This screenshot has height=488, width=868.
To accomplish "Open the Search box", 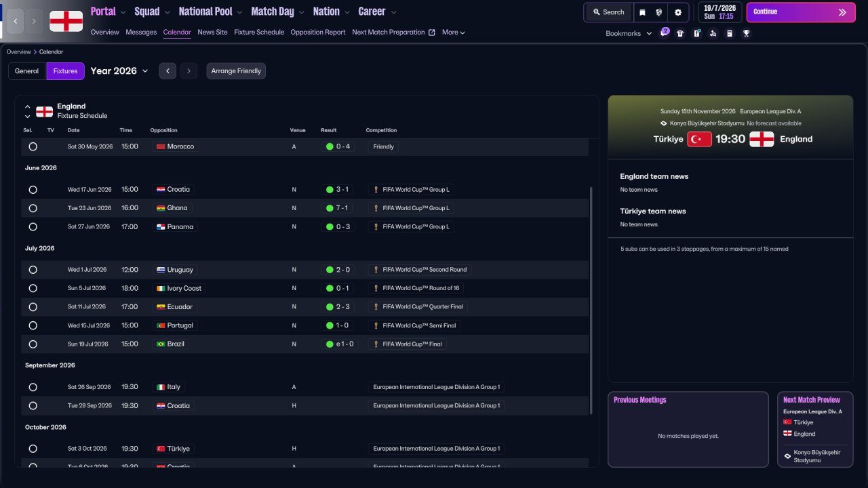I will tap(608, 12).
